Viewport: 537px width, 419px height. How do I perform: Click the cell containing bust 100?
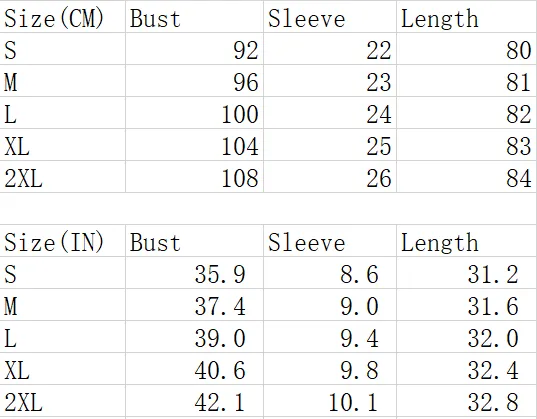point(195,113)
